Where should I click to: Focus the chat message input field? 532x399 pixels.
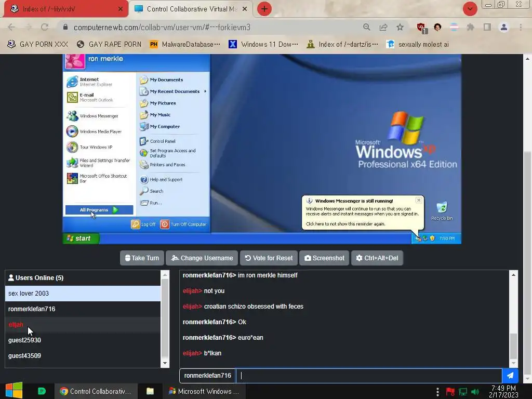tap(369, 376)
